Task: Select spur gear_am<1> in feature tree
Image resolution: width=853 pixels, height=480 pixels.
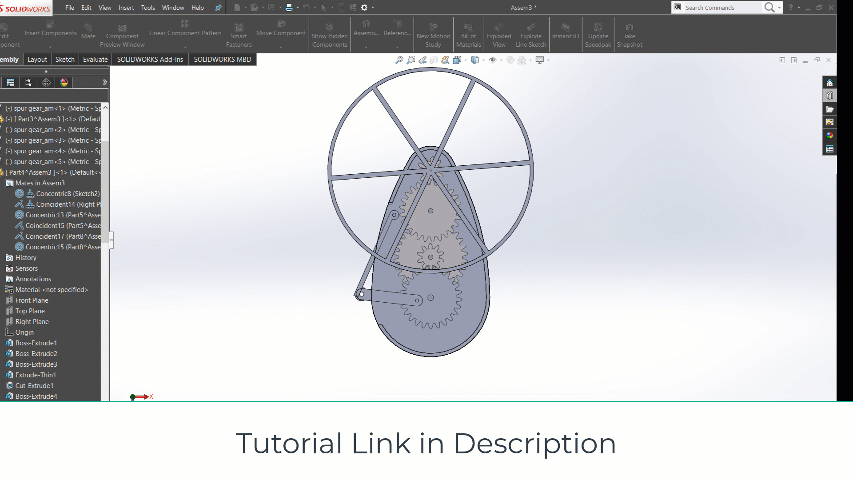Action: pyautogui.click(x=53, y=108)
